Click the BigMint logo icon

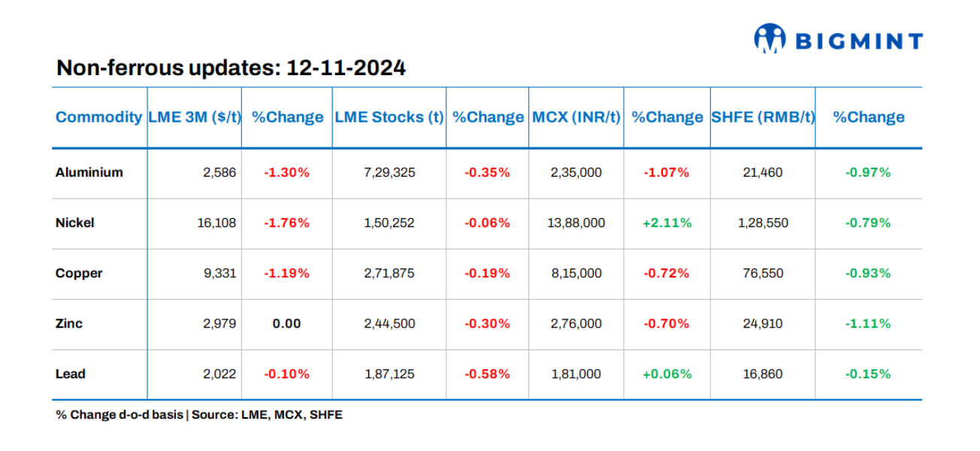pyautogui.click(x=769, y=39)
